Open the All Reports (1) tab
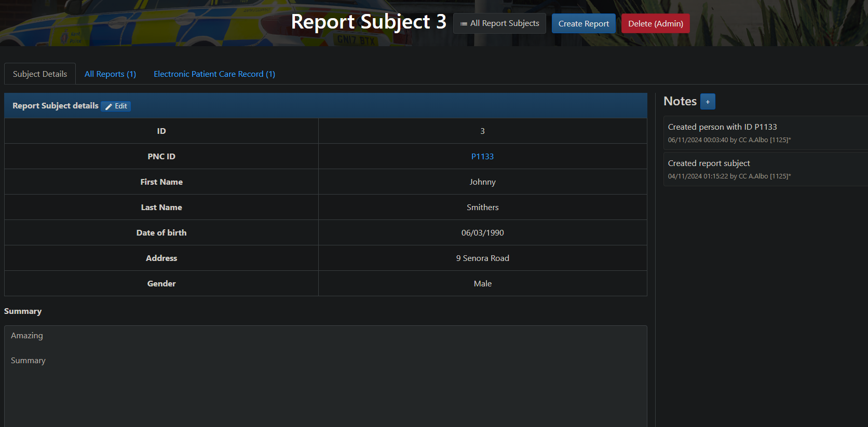 [110, 74]
